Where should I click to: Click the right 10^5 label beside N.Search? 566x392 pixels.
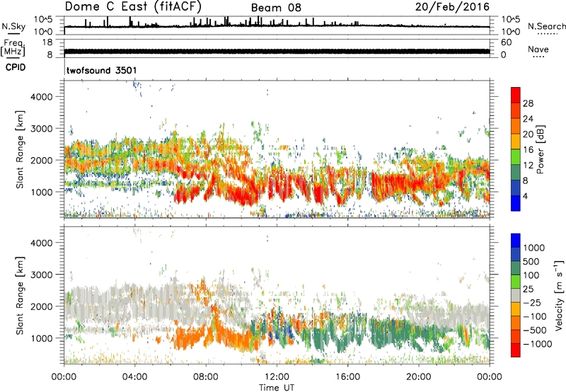(x=511, y=19)
